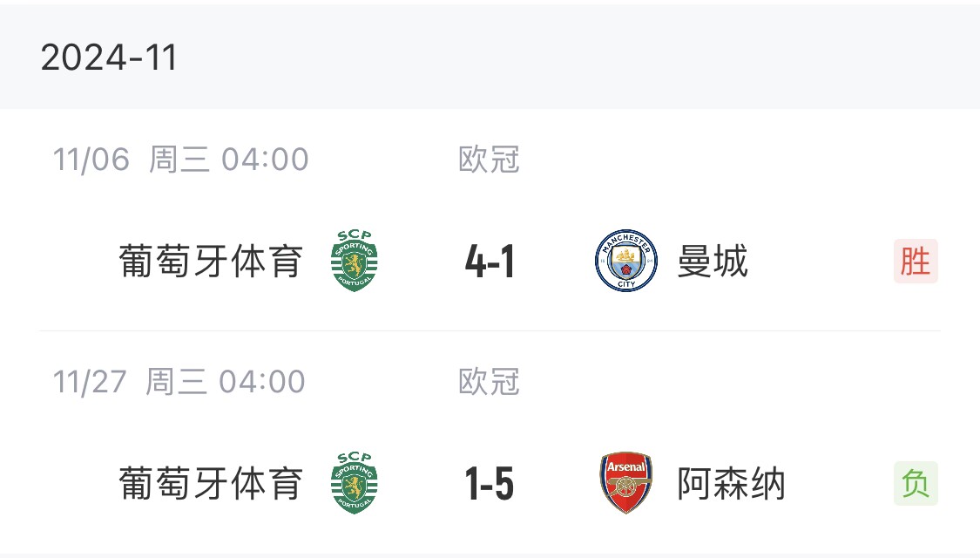Click 欧冠 label above the 4-1 match
Viewport: 980px width, 558px height.
click(x=489, y=160)
